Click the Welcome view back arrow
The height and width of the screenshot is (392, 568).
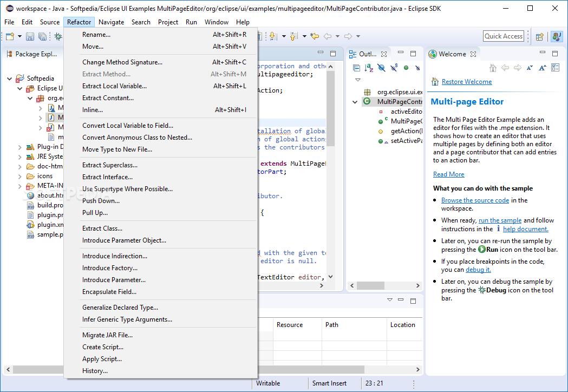[505, 68]
